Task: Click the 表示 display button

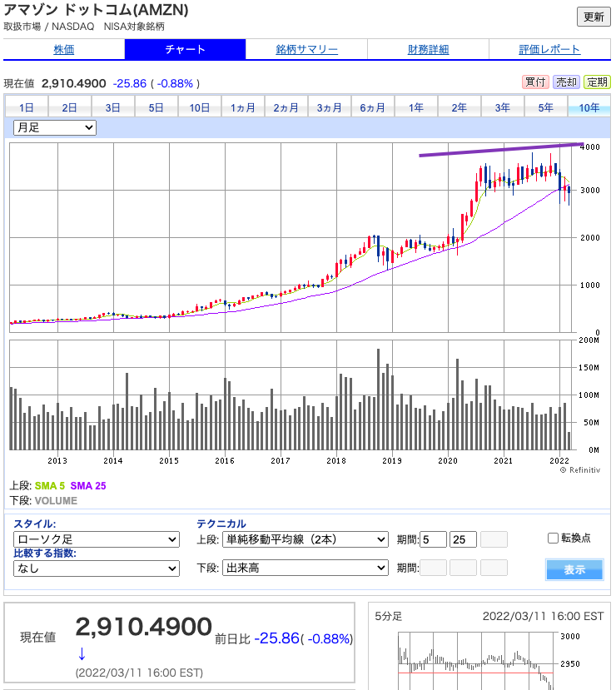Action: (x=574, y=569)
